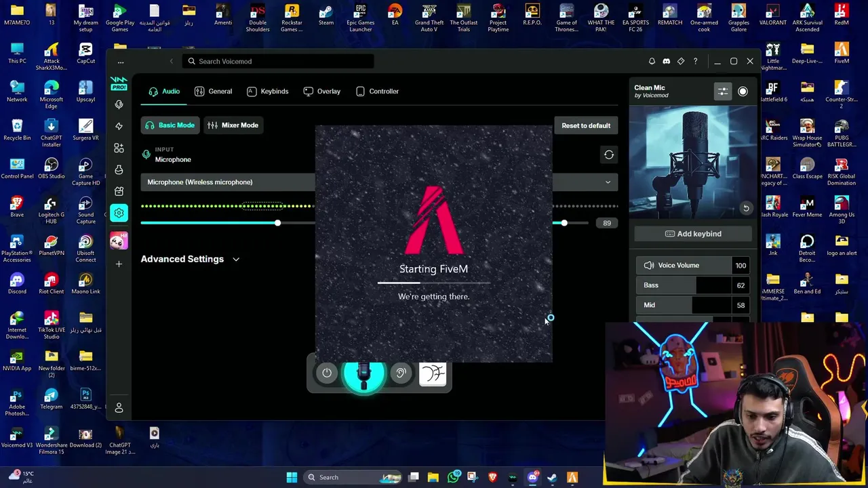The image size is (868, 488).
Task: Open the weather widget on the taskbar
Action: click(20, 477)
